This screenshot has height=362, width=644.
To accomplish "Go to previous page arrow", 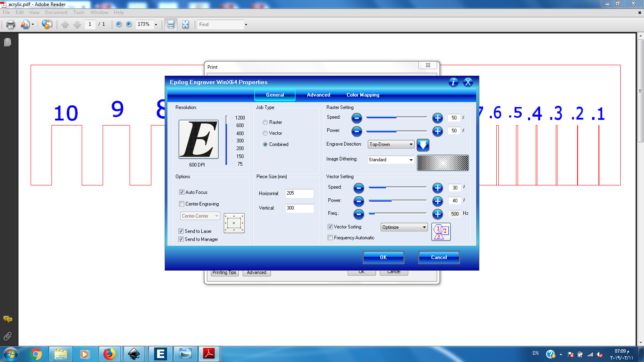I will [x=65, y=25].
